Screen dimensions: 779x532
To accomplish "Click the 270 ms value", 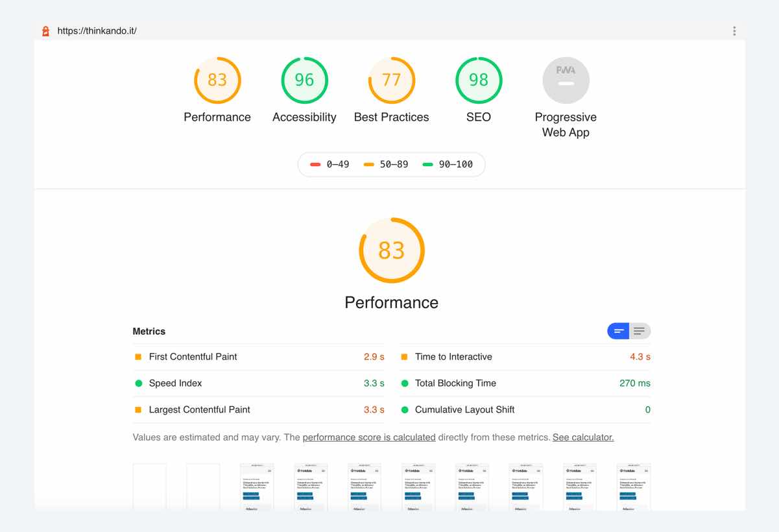I will [634, 383].
